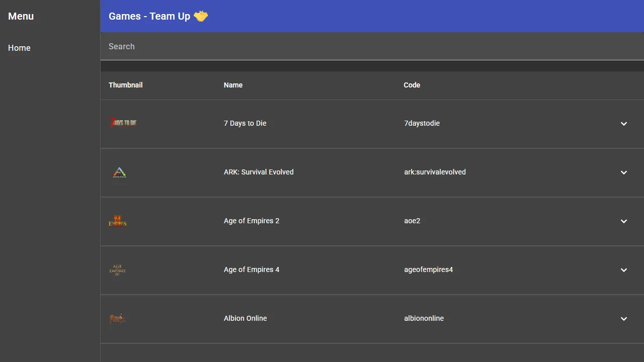Click the game code ark:survivalevolved
This screenshot has height=362, width=644.
pyautogui.click(x=435, y=172)
